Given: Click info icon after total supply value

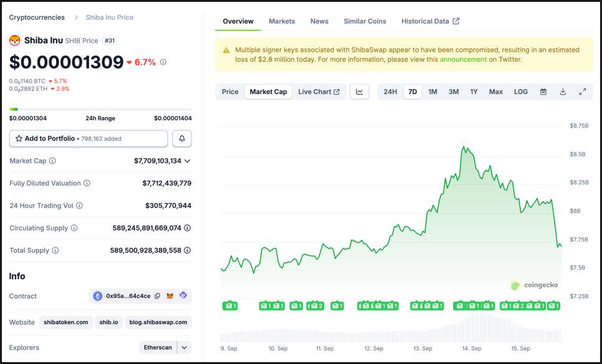Looking at the screenshot, I should point(188,251).
